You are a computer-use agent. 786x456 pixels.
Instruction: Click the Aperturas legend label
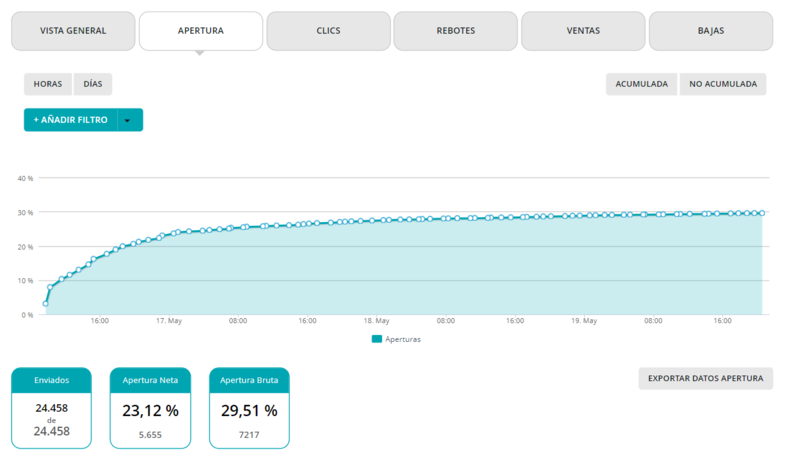coord(403,339)
